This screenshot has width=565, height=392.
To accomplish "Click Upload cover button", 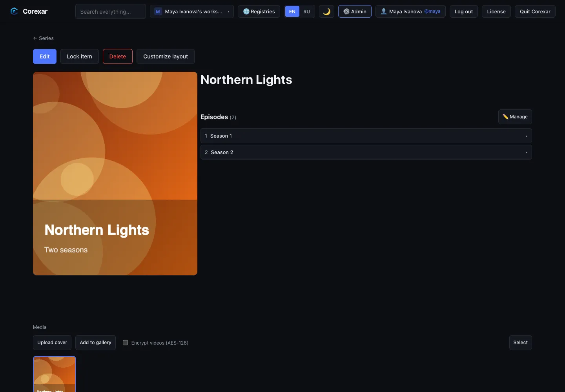I will (52, 343).
